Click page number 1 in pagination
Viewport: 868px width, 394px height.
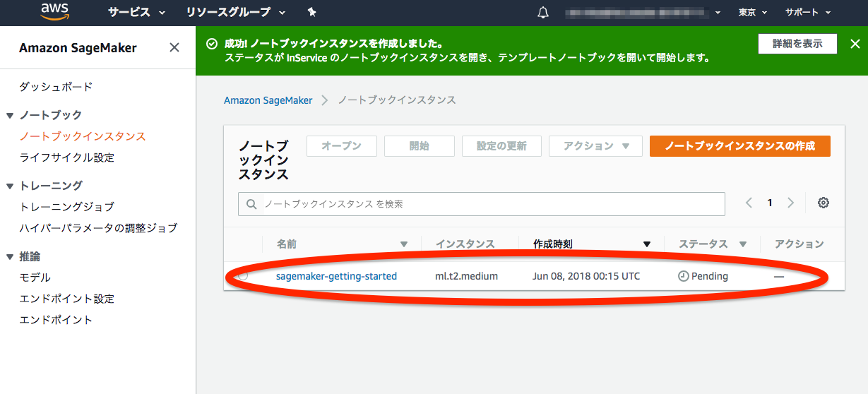click(770, 203)
